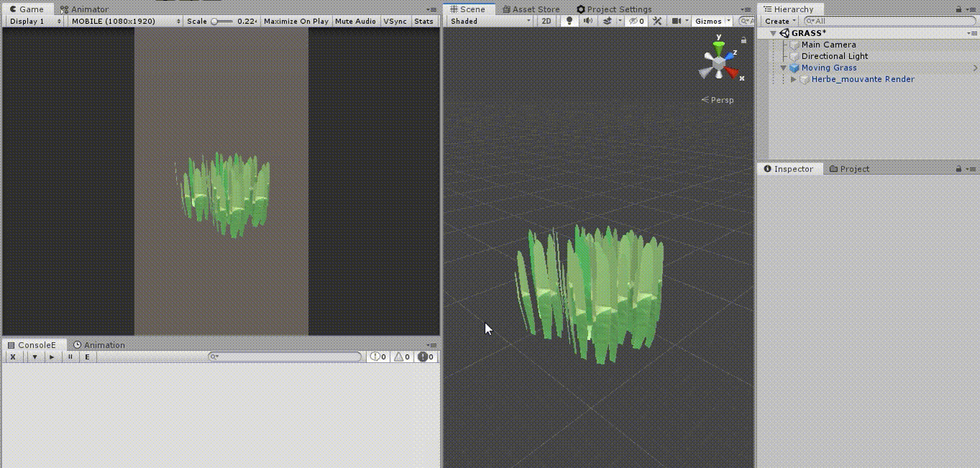This screenshot has height=468, width=980.
Task: Select Moving Grass in Hierarchy
Action: coord(829,68)
